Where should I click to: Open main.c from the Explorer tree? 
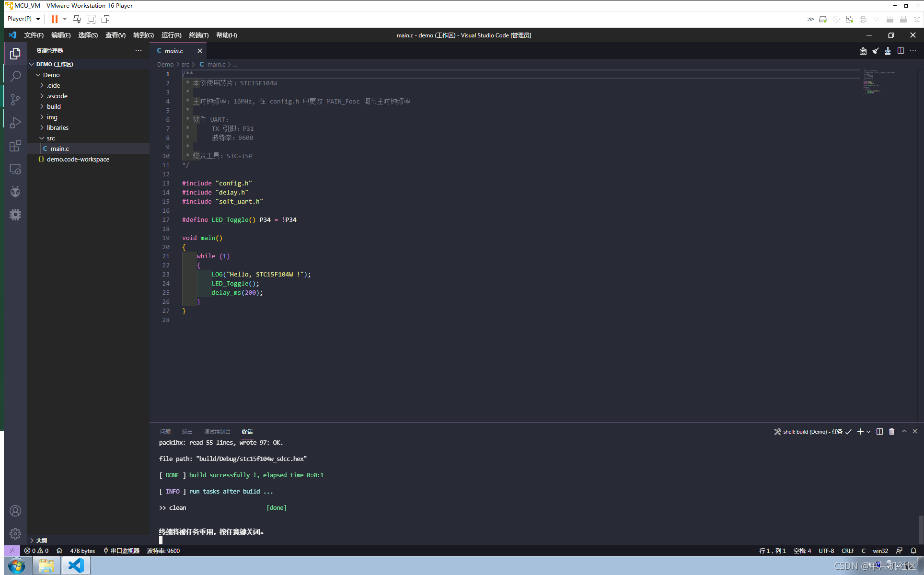coord(60,149)
